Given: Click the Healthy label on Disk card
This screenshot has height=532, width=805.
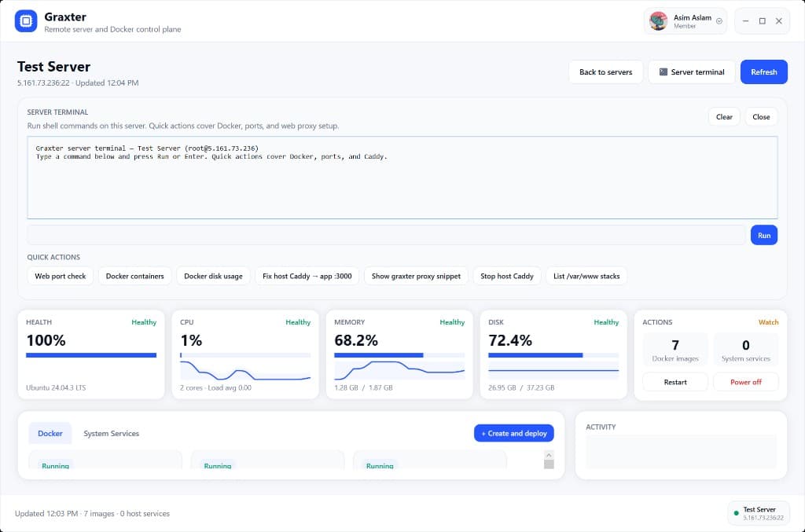Looking at the screenshot, I should coord(606,322).
